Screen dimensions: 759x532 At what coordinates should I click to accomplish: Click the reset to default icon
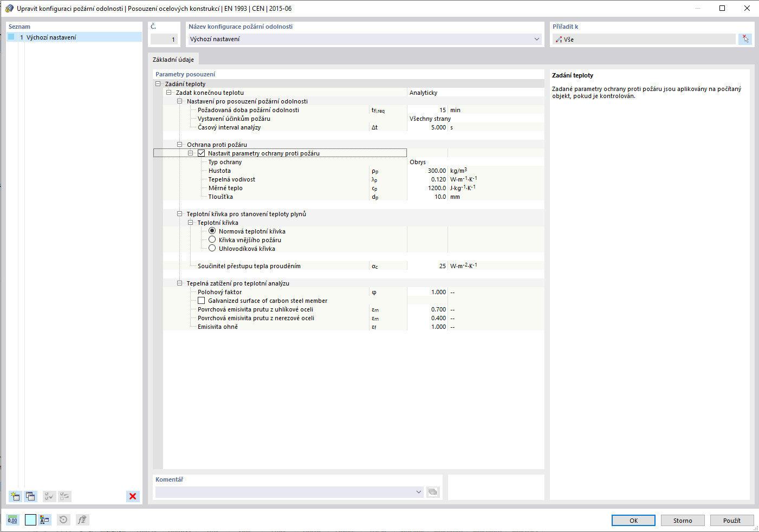(63, 520)
